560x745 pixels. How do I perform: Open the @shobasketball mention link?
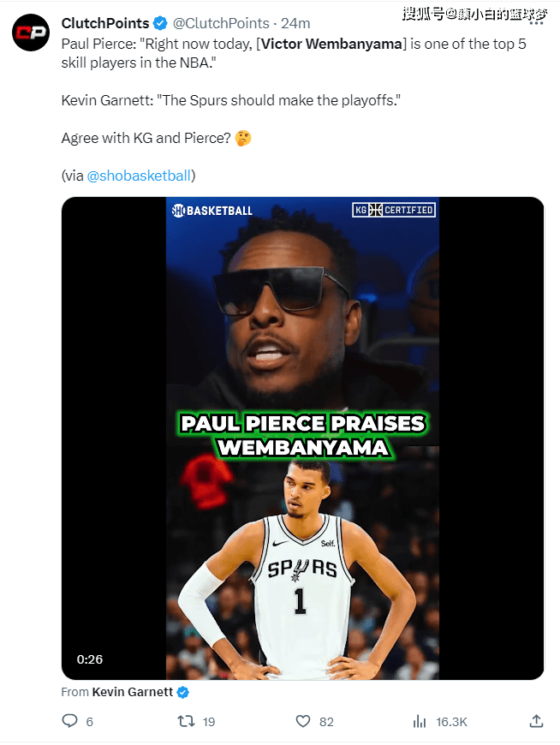tap(139, 176)
